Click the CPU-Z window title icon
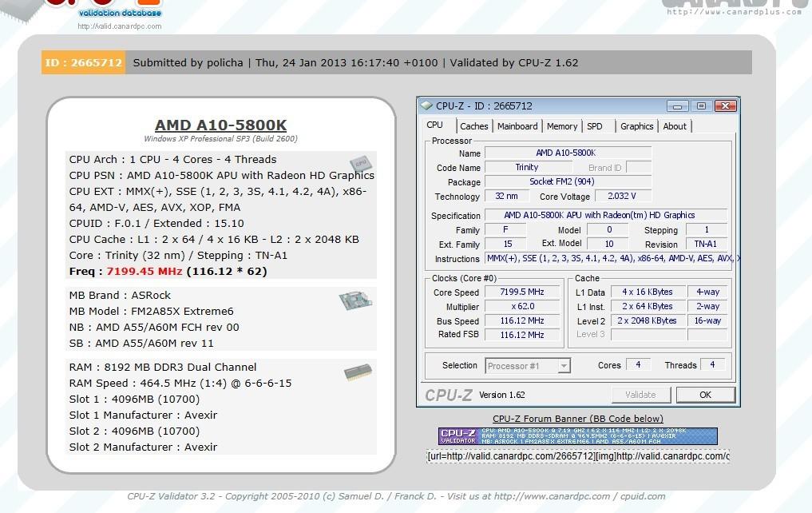Viewport: 812px width, 513px height. [x=426, y=105]
